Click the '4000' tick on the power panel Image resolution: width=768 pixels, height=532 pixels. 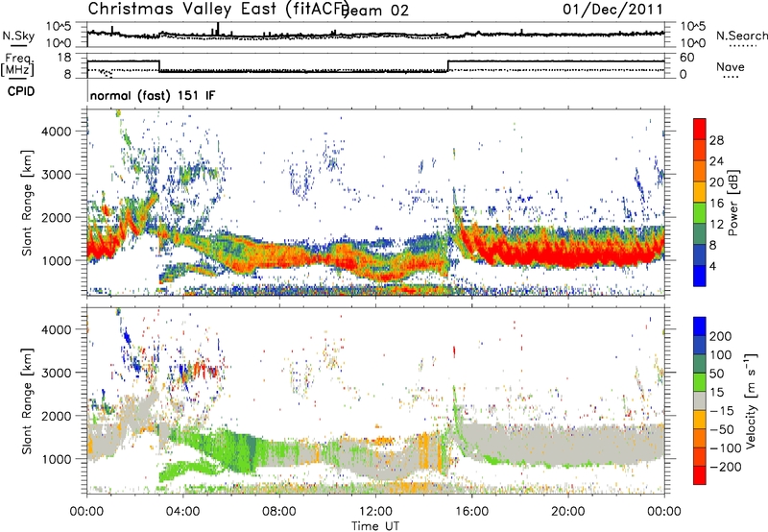click(56, 132)
